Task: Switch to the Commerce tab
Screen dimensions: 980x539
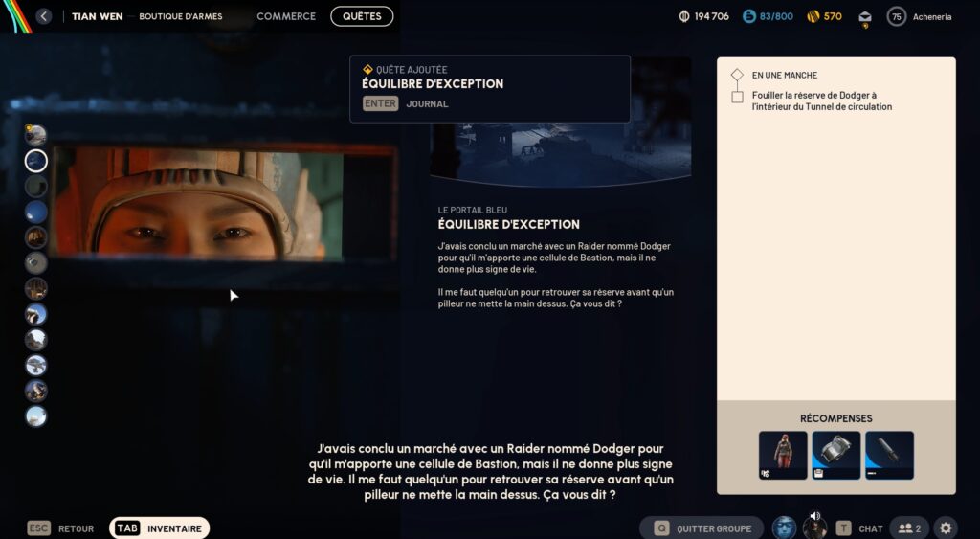Action: pos(286,16)
